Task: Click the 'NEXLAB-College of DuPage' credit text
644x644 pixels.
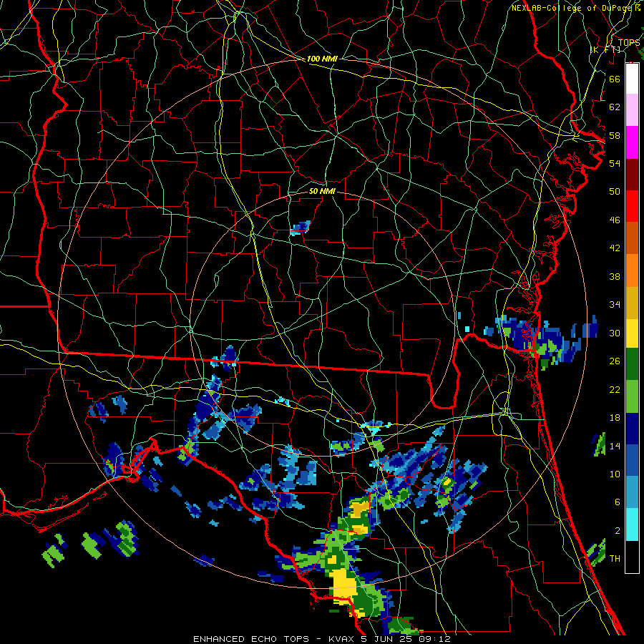Action: [571, 8]
